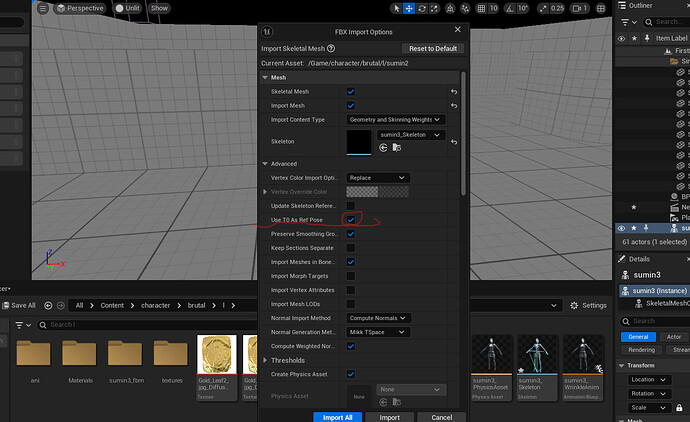The image size is (690, 422).
Task: Open Content Browser Settings
Action: coord(588,305)
